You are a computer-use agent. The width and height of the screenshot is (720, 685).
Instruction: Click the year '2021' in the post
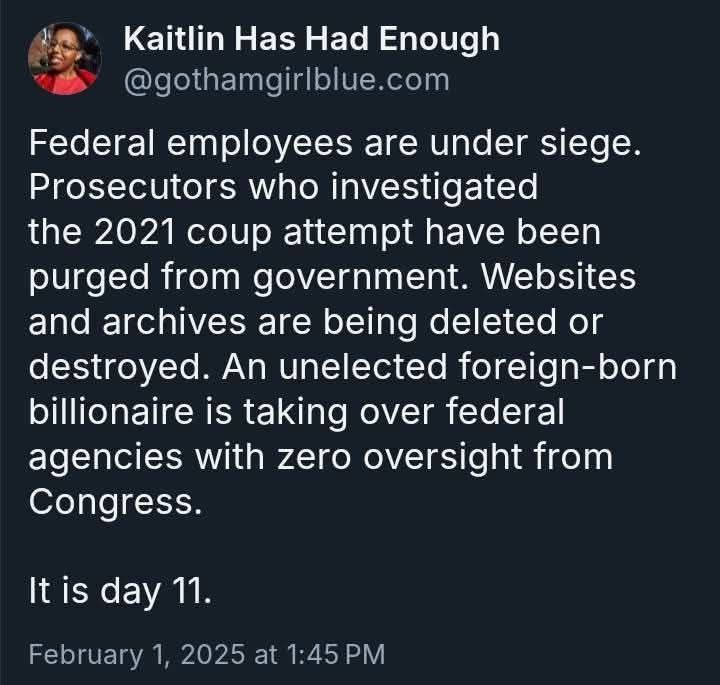click(x=135, y=232)
